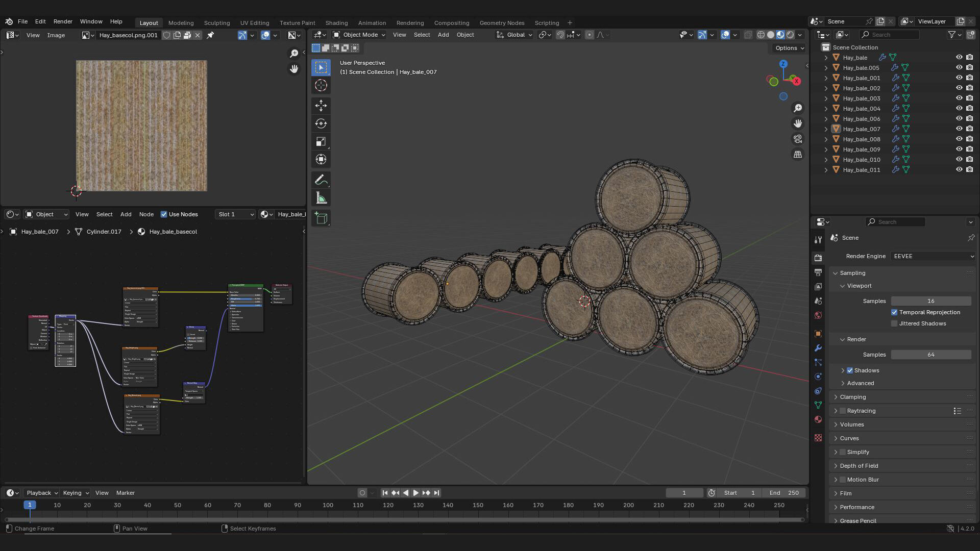Click the End frame field

(784, 493)
